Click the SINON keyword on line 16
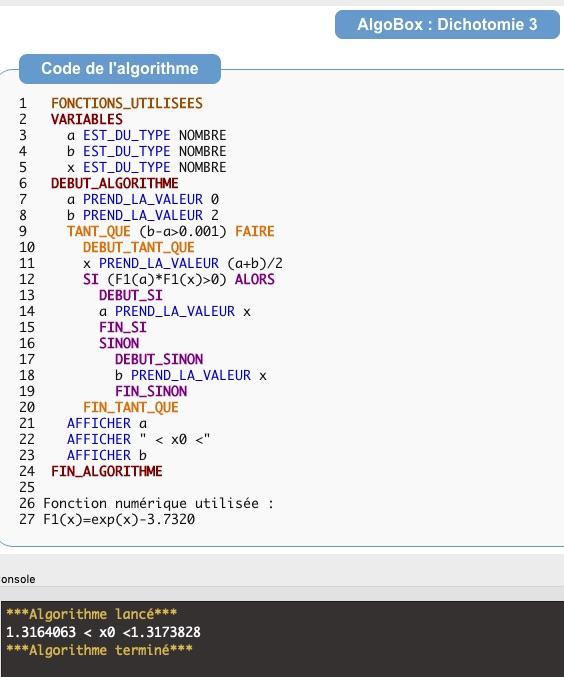This screenshot has height=677, width=564. tap(119, 343)
